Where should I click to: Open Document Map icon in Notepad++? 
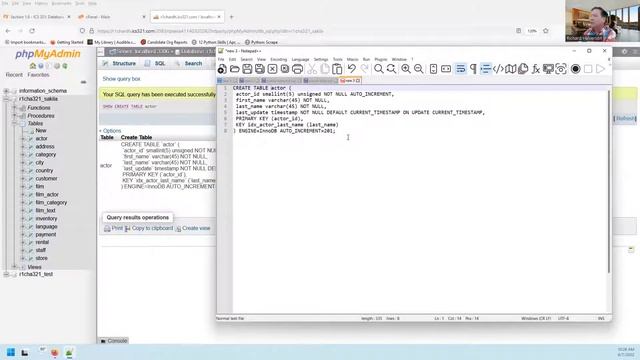pyautogui.click(x=511, y=69)
